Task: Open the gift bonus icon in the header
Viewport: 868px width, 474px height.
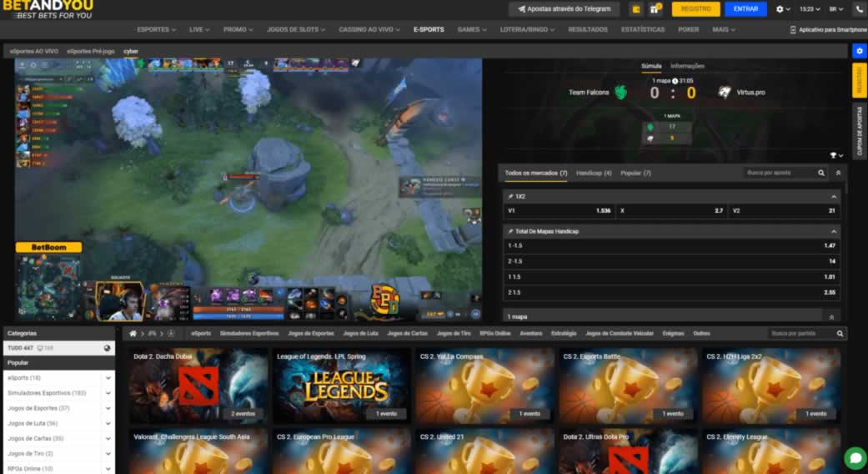Action: (x=655, y=9)
